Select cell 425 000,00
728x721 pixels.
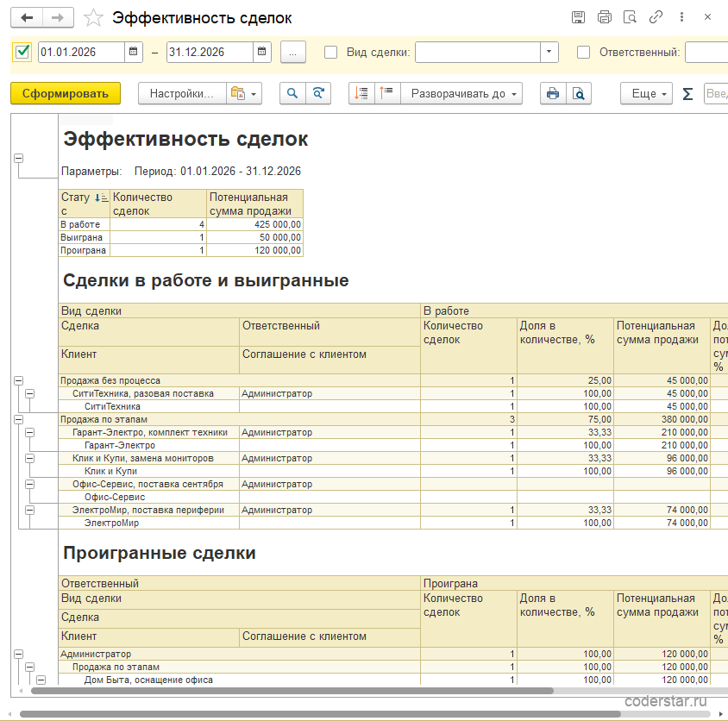[255, 224]
